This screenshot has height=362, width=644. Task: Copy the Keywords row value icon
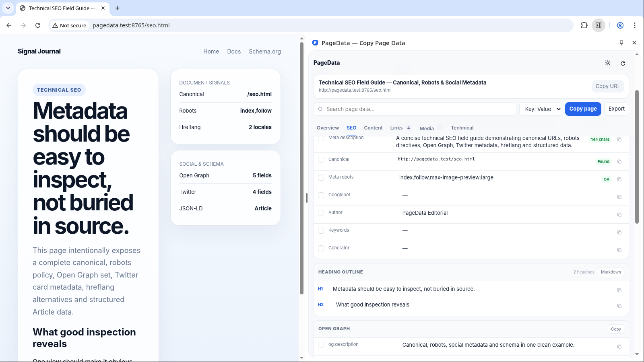[619, 232]
